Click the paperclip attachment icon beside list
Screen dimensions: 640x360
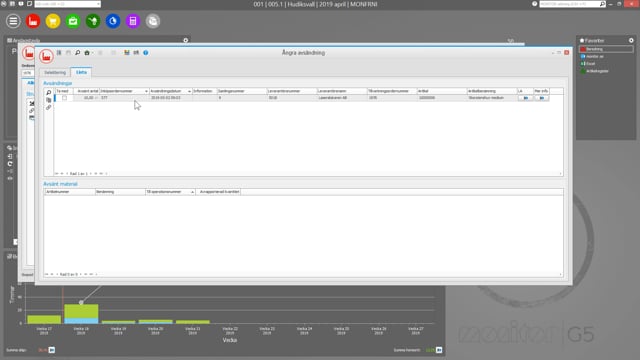tap(49, 107)
